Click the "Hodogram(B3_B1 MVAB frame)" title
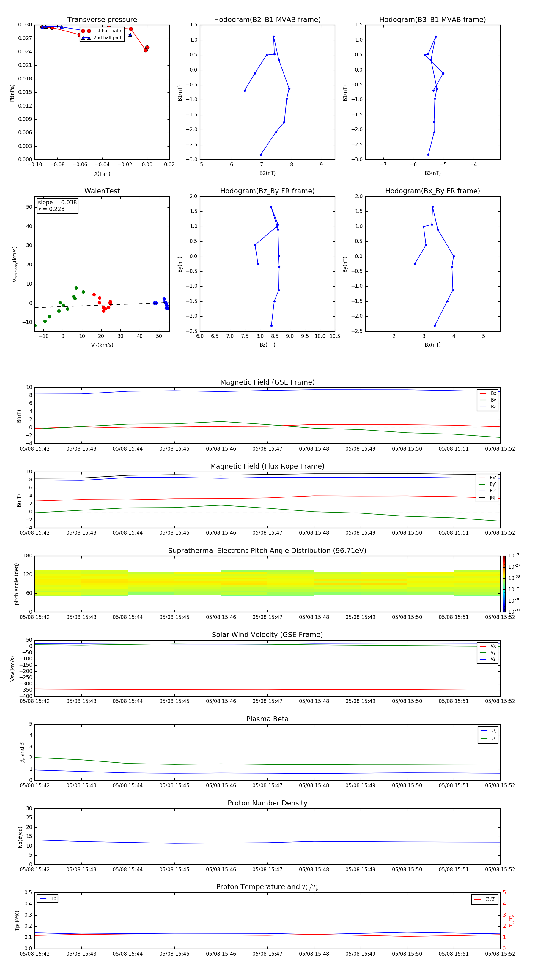Viewport: 535px width, 980px height. (432, 20)
